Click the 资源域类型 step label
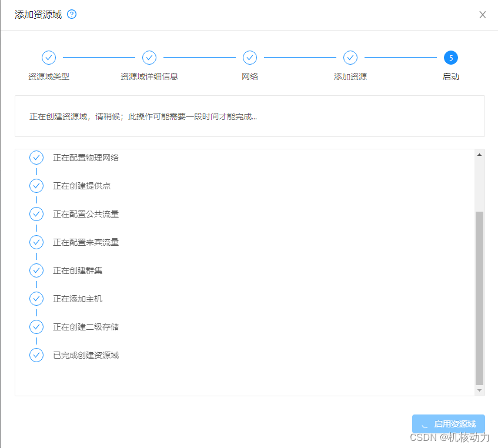 tap(48, 75)
